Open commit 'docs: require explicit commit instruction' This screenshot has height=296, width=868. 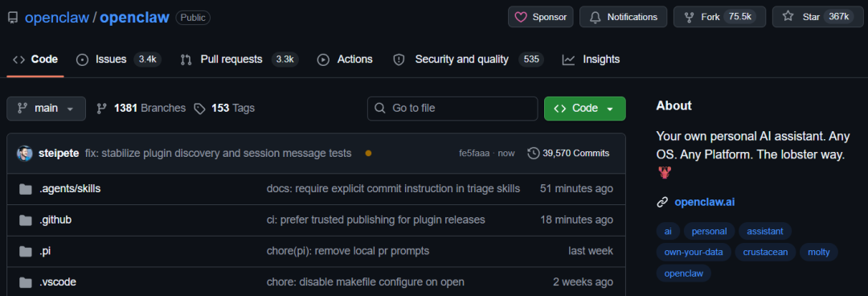(394, 189)
